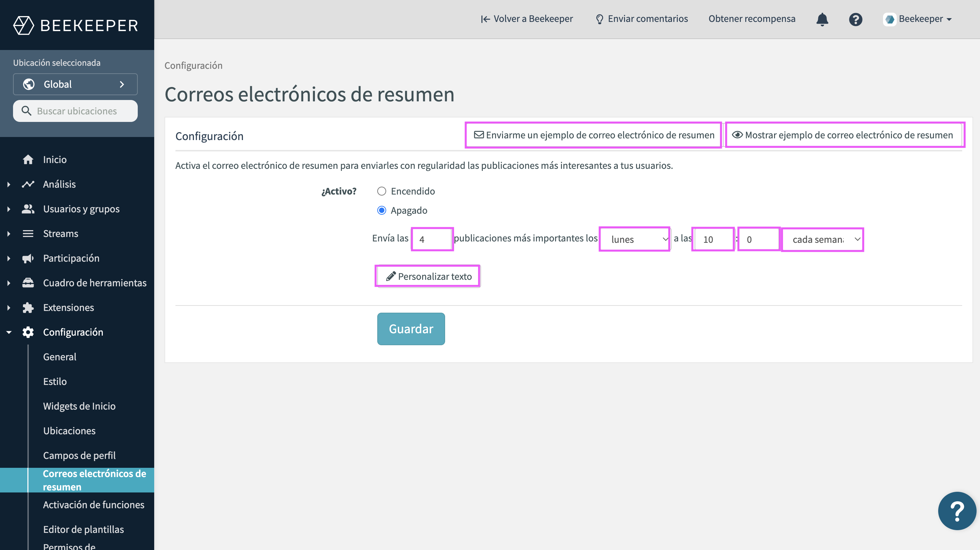Expand the Análisis section arrow
This screenshot has height=550, width=980.
tap(9, 184)
